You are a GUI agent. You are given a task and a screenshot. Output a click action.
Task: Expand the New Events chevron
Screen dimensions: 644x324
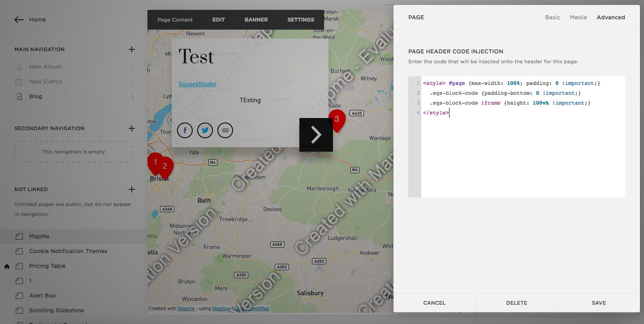click(x=133, y=82)
